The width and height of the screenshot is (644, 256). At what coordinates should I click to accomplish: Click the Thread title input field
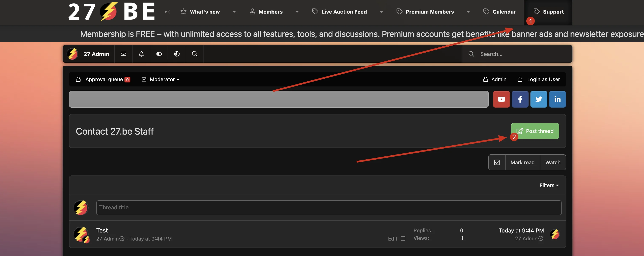(329, 207)
